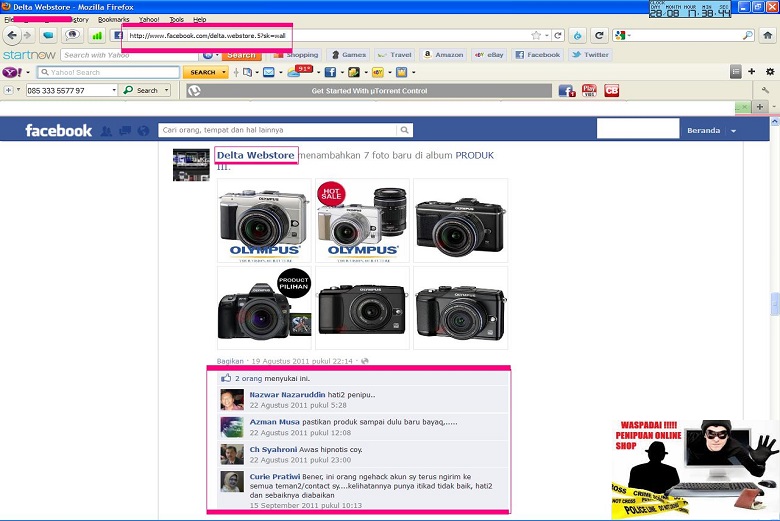Open the Amazon shortcut button
This screenshot has width=780, height=521.
443,55
